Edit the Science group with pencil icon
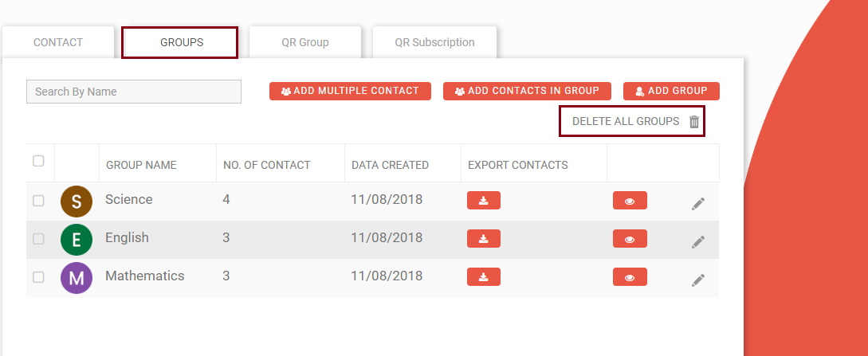Image resolution: width=868 pixels, height=356 pixels. point(698,204)
